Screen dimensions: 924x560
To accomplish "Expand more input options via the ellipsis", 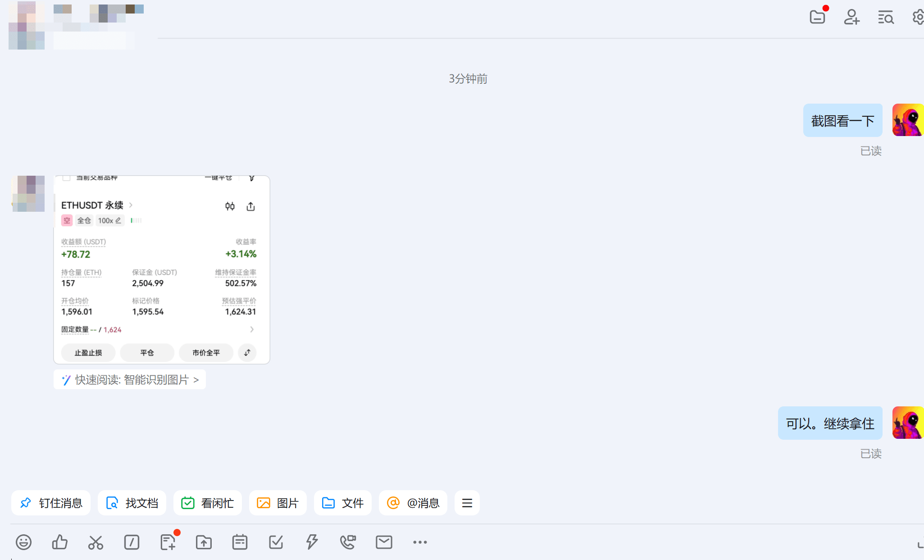I will point(420,542).
